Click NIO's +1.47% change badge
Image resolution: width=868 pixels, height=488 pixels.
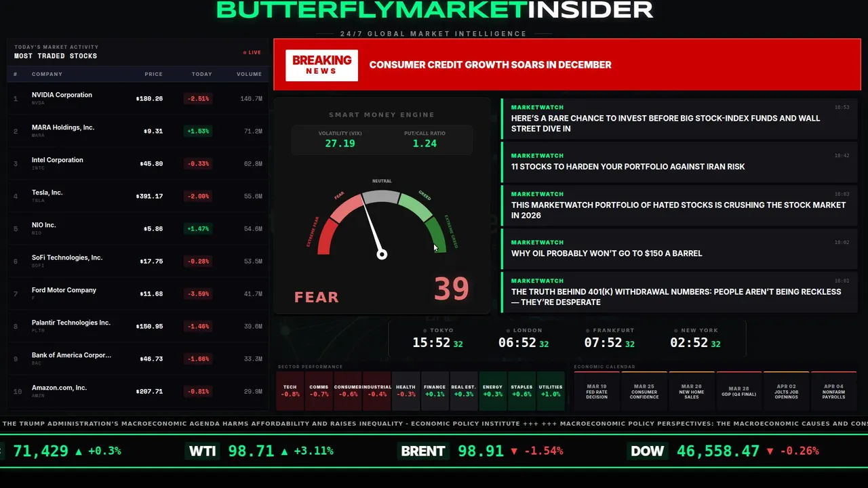coord(198,228)
